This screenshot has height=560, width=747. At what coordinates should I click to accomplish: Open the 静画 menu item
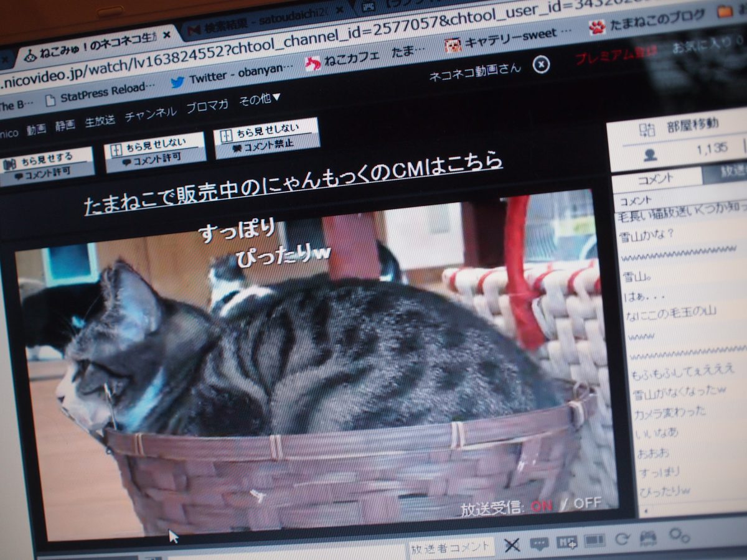(x=65, y=125)
